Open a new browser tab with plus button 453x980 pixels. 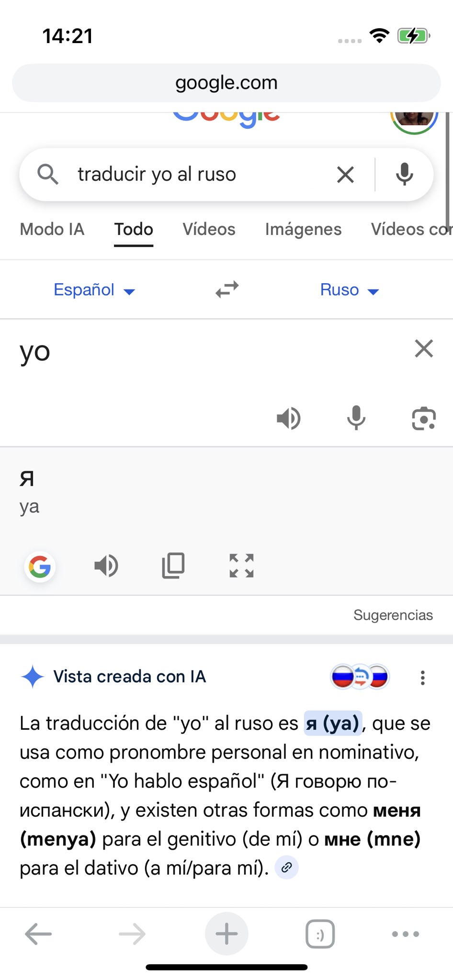tap(226, 934)
